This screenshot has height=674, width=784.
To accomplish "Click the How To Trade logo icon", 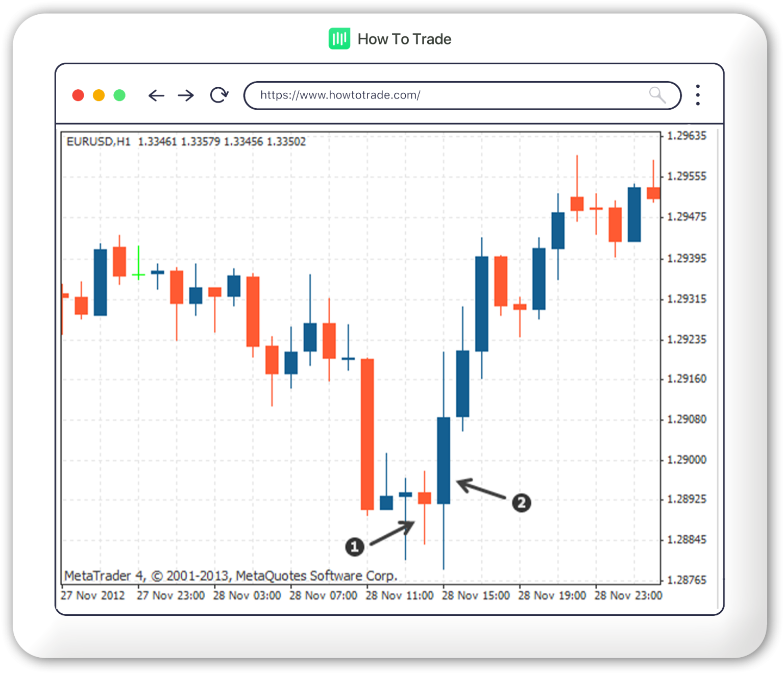I will coord(339,38).
